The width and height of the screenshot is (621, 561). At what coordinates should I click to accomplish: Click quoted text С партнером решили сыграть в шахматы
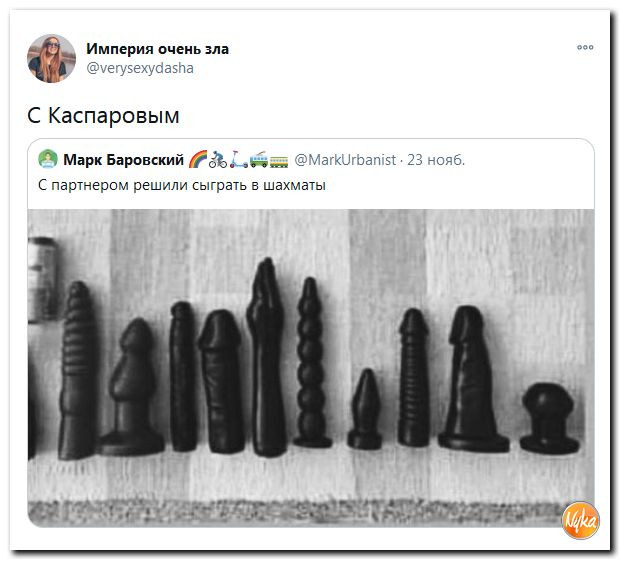pyautogui.click(x=182, y=185)
